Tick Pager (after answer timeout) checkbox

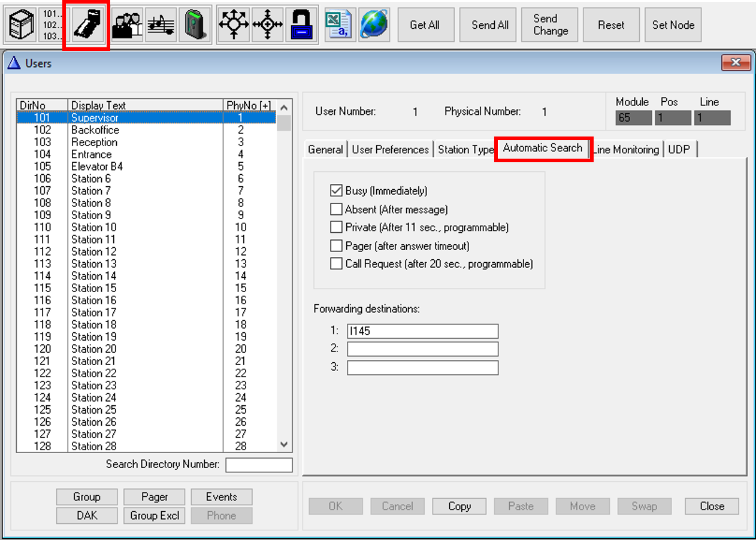[x=336, y=245]
